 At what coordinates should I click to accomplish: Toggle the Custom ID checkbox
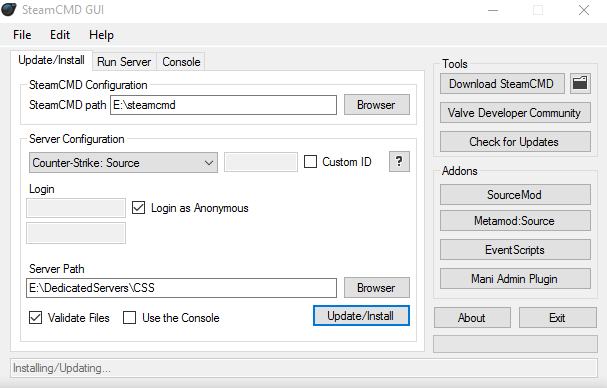click(310, 161)
